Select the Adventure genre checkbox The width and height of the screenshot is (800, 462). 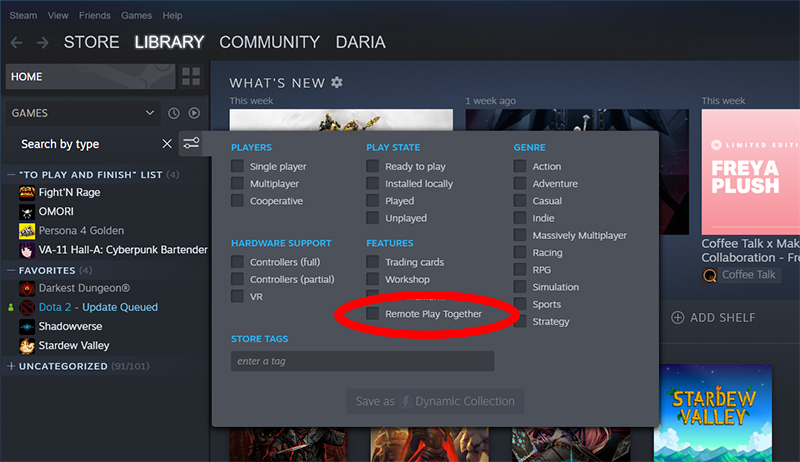point(520,183)
